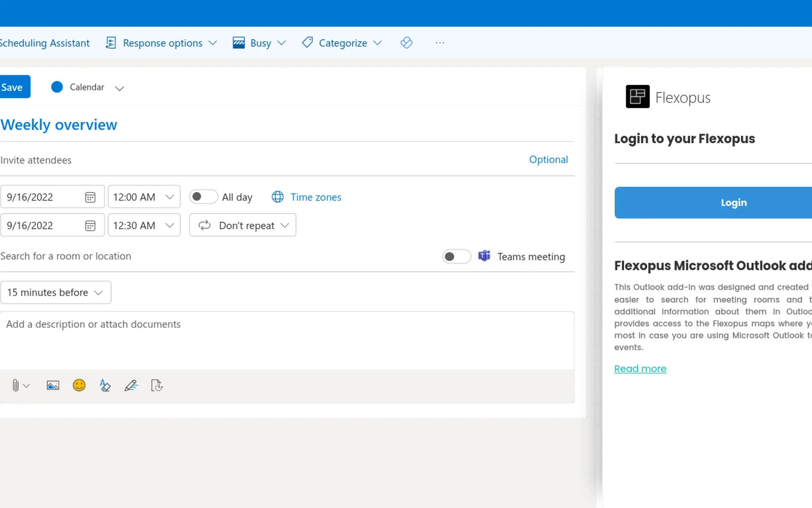This screenshot has height=508, width=812.
Task: Click the paperclip attach file icon
Action: [x=16, y=386]
